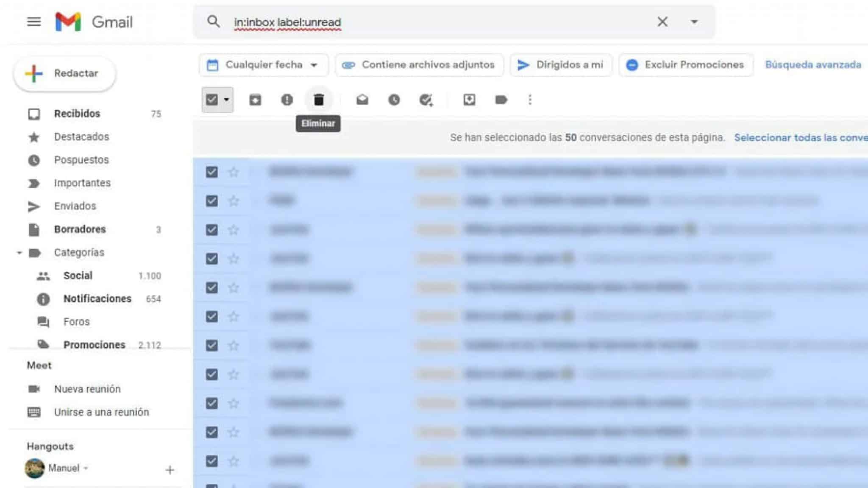Open the Social category

(78, 275)
